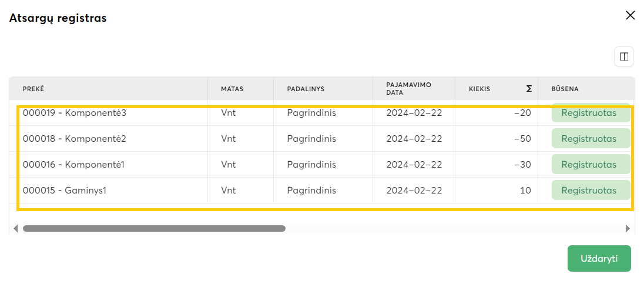Close the Atsargų registras dialog
The image size is (644, 287).
tap(630, 15)
